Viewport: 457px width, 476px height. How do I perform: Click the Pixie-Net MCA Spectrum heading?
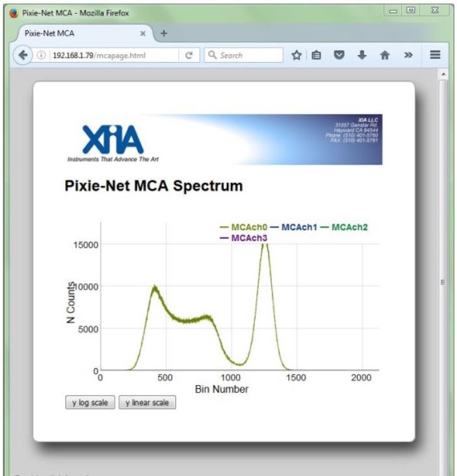[154, 186]
